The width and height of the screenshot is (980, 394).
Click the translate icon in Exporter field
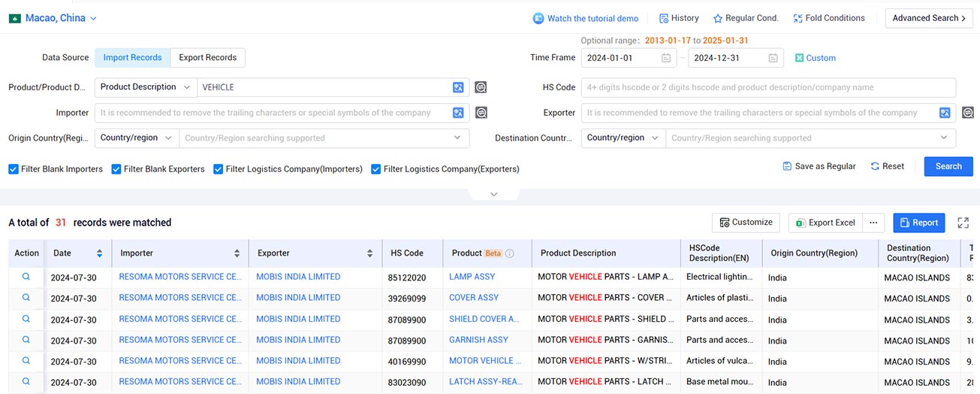[945, 113]
